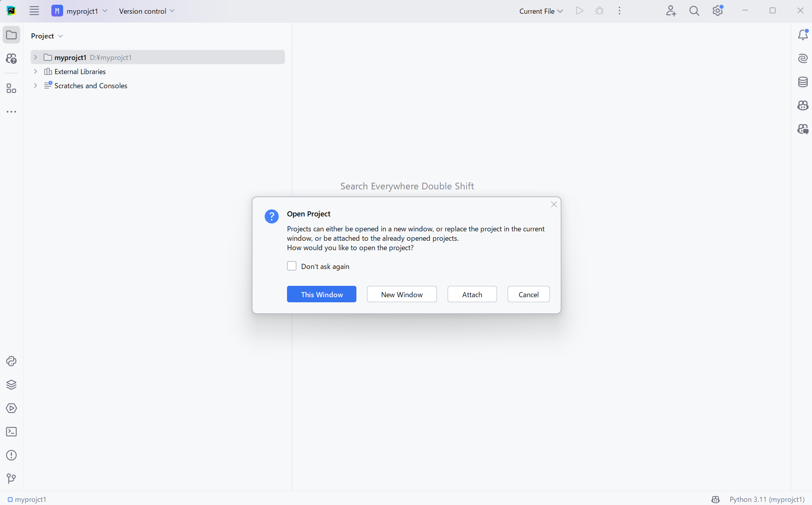Open the Python Console tool window

(x=11, y=361)
